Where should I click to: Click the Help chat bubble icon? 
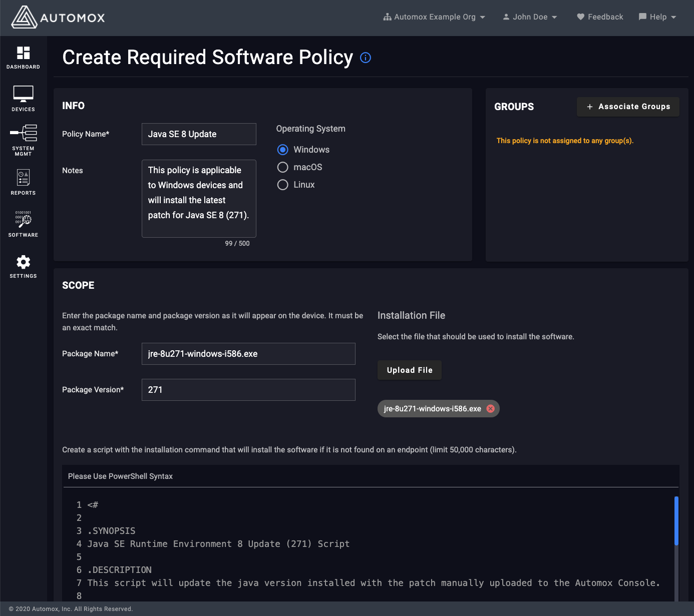pos(642,17)
